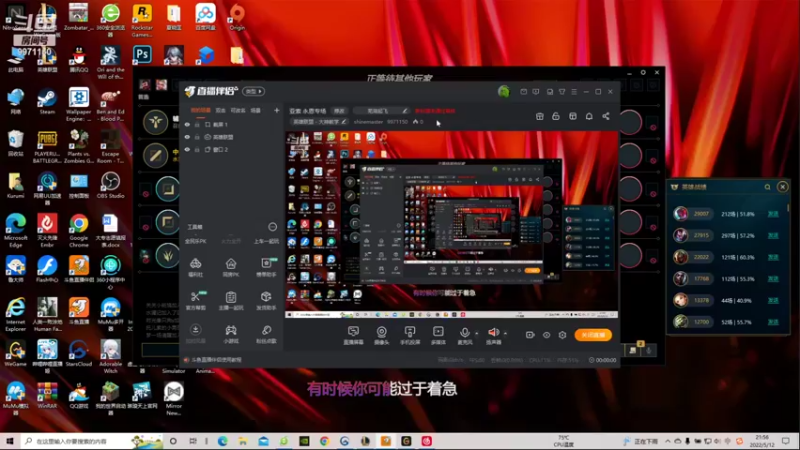Open the OBS Studio desktop shortcut
Viewport: 800px width, 450px height.
(x=110, y=186)
